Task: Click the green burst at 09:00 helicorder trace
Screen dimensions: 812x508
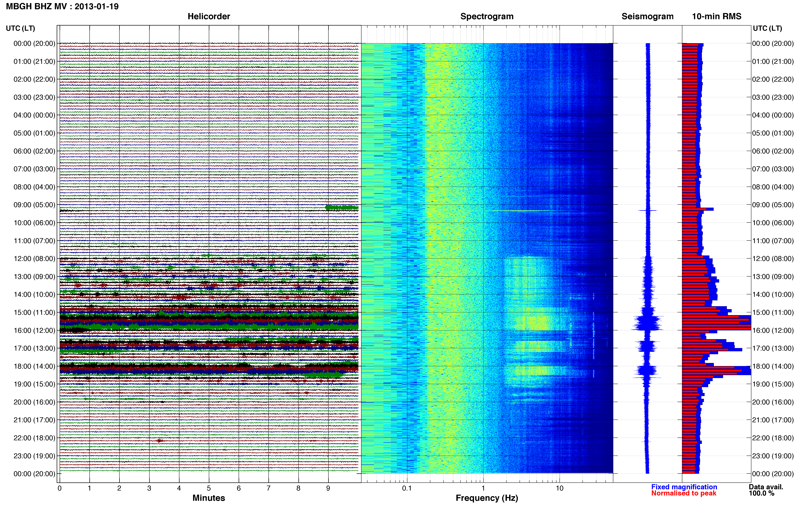Action: pos(342,208)
